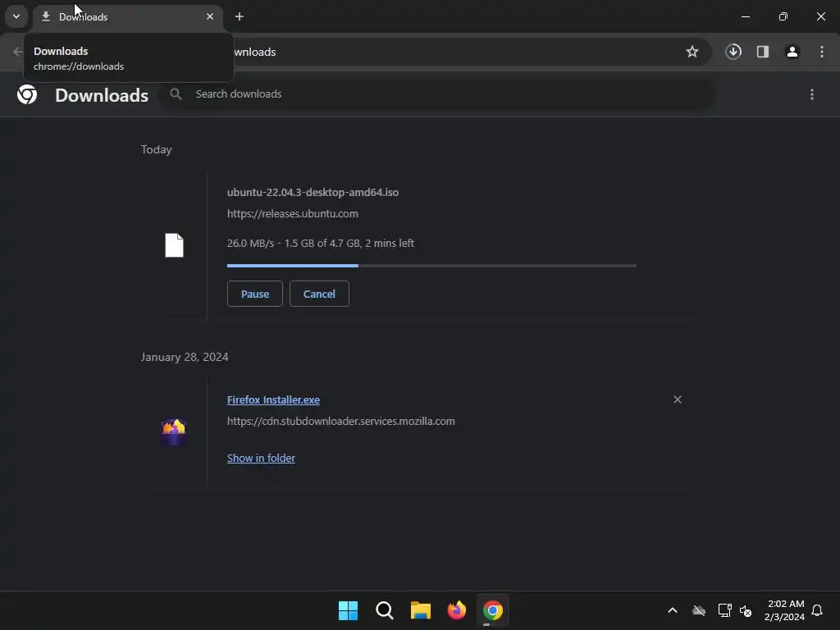
Task: Click the Today date heading
Action: [157, 149]
